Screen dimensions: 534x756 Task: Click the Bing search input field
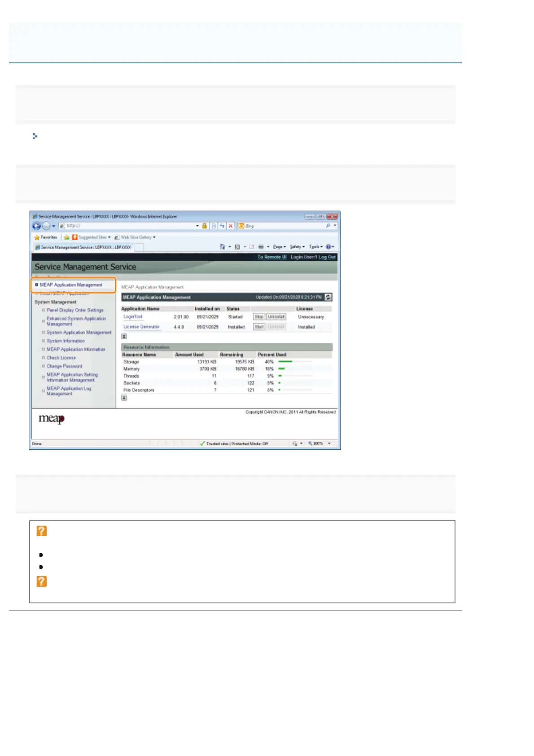[x=281, y=226]
